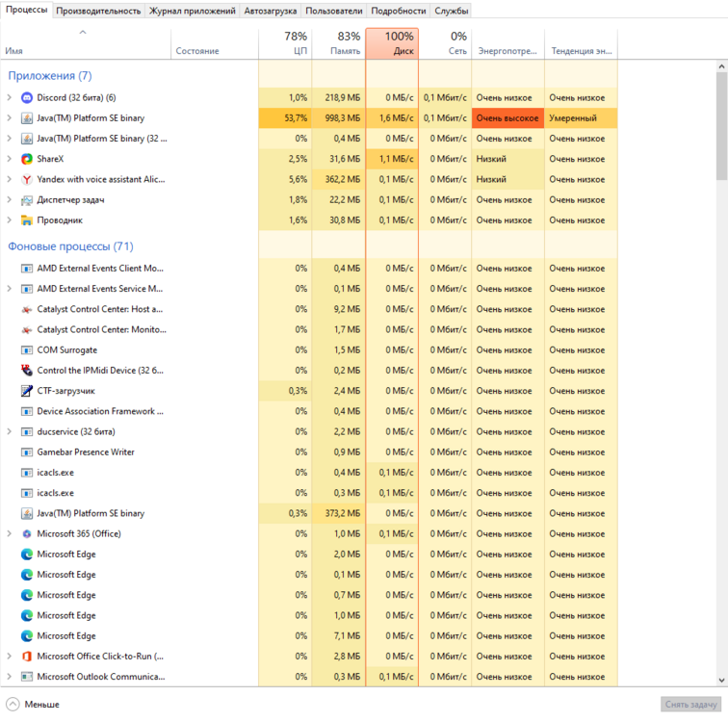Image resolution: width=728 pixels, height=722 pixels.
Task: Click the scrollbar down arrow
Action: click(x=721, y=681)
